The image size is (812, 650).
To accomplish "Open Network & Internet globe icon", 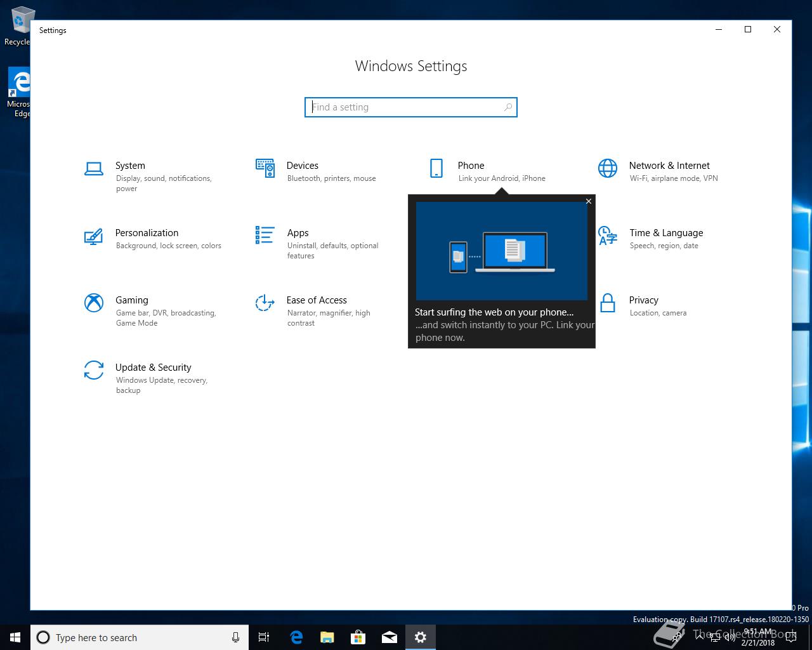I will click(608, 168).
